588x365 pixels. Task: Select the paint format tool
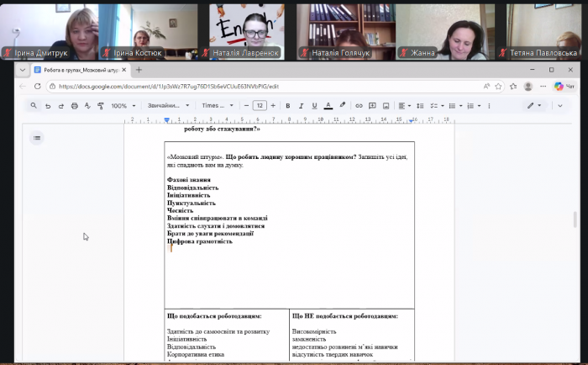100,106
